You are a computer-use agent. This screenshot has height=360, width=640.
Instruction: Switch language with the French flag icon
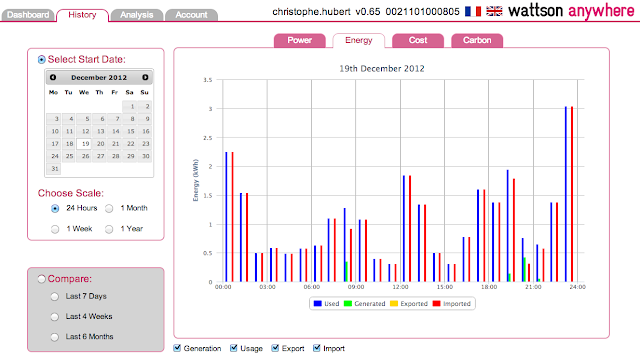pyautogui.click(x=473, y=11)
